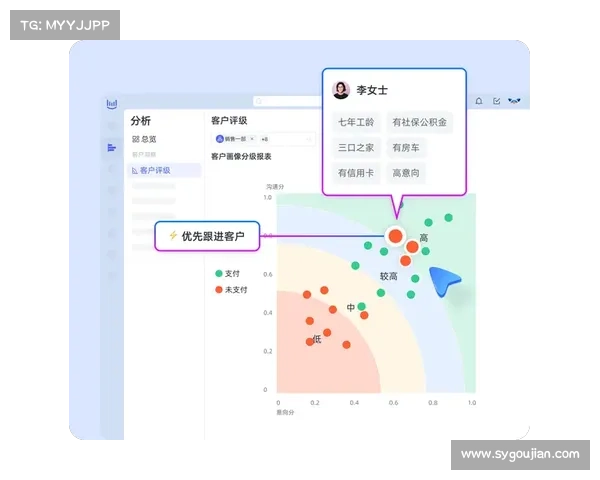This screenshot has width=600, height=480.
Task: Click the 中 zone label on chart
Action: [x=351, y=308]
